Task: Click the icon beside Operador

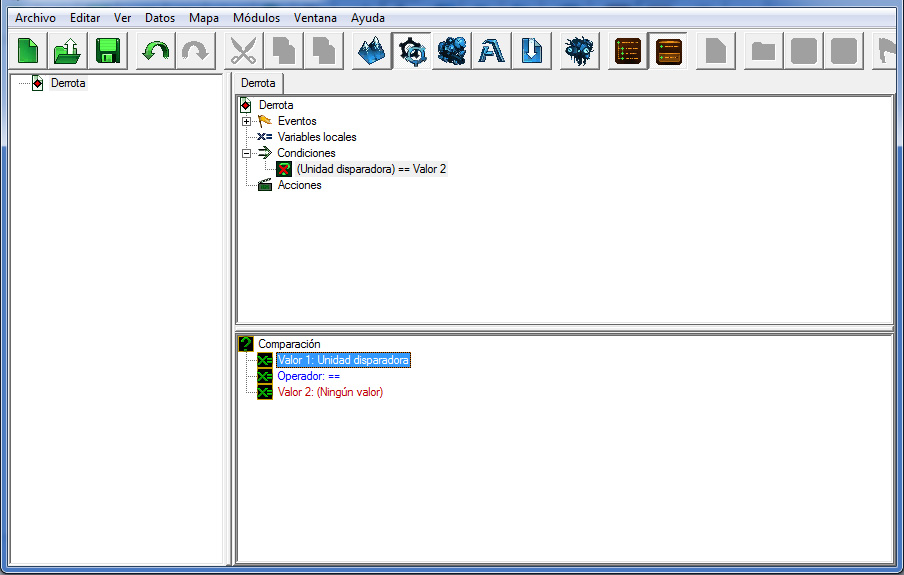Action: [x=265, y=377]
